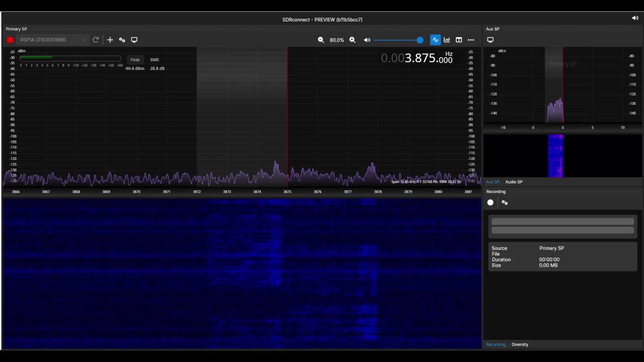The height and width of the screenshot is (362, 644).
Task: Click the signal peak near 3878 in spectrum
Action: pyautogui.click(x=372, y=168)
